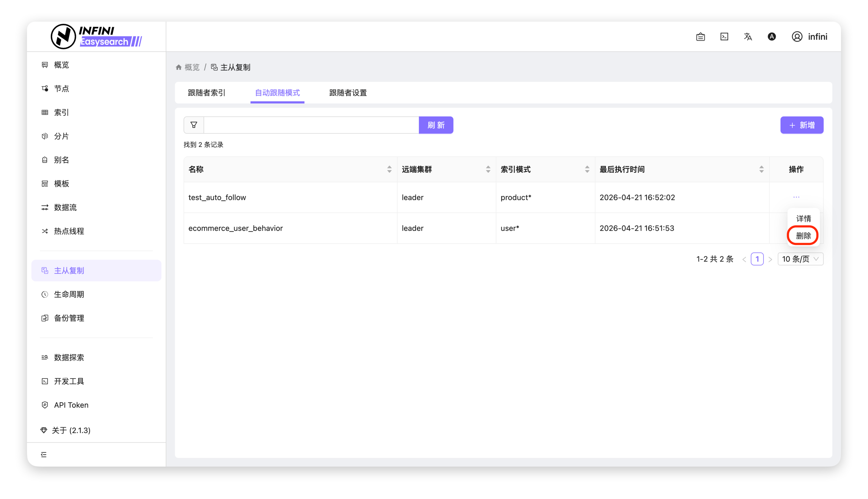Click the 新增 add button
Screen dimensions: 868x499
pyautogui.click(x=802, y=125)
